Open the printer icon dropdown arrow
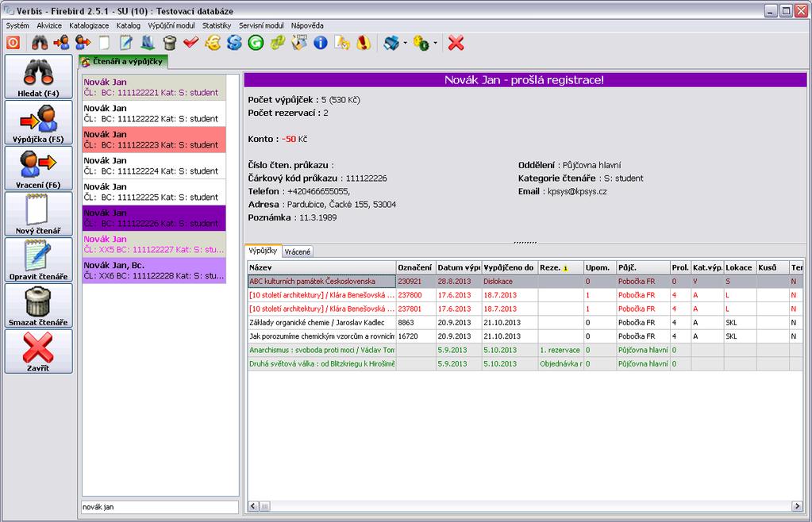 405,43
